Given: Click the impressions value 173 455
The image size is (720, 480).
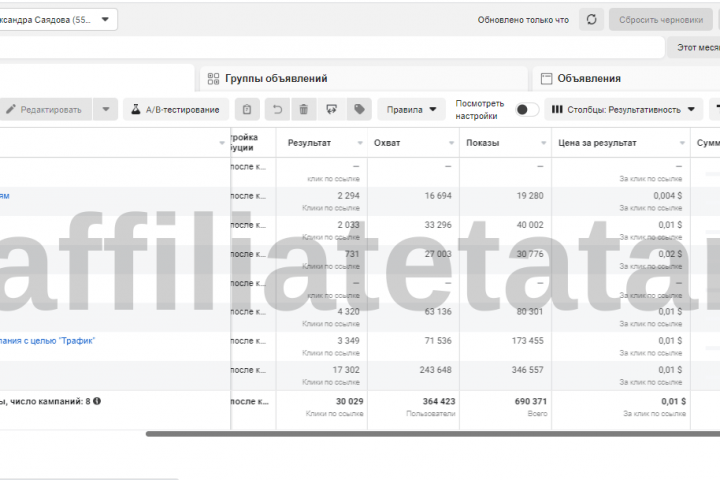Looking at the screenshot, I should (528, 340).
